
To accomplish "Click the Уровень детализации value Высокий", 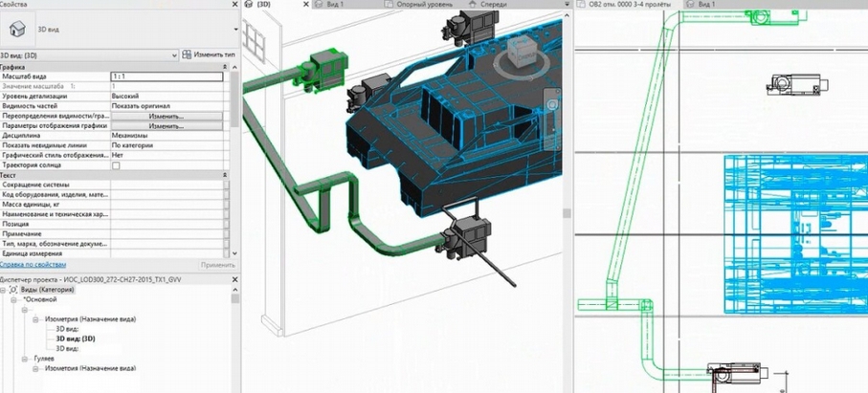I will 167,97.
